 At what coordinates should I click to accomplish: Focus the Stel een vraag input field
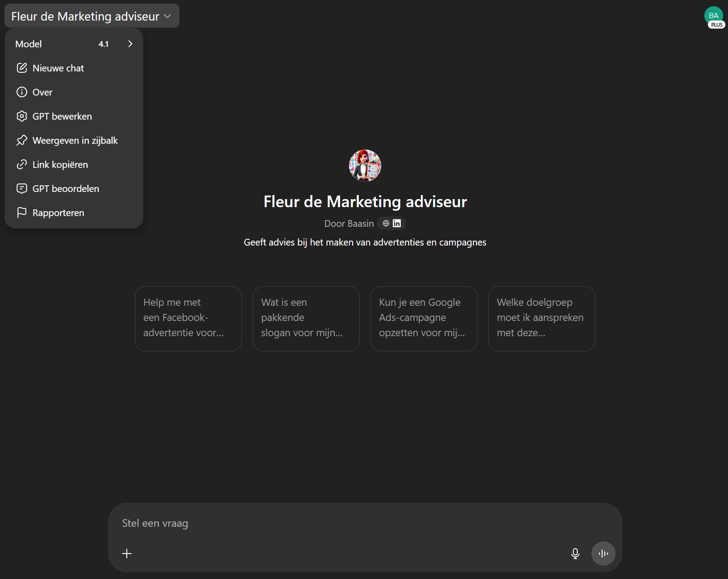pos(339,523)
